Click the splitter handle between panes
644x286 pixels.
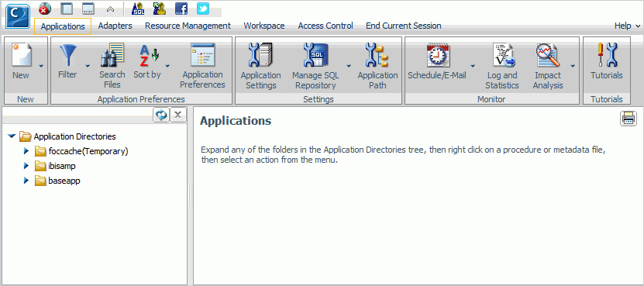pyautogui.click(x=191, y=195)
